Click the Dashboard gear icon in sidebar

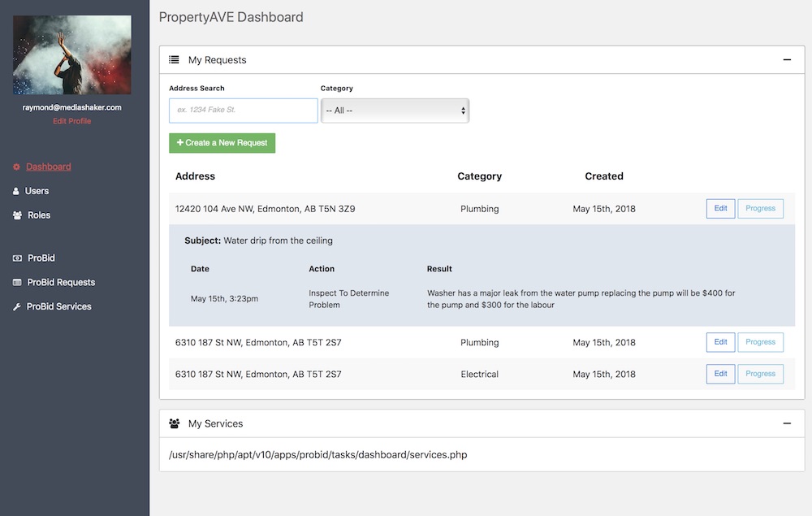coord(16,167)
